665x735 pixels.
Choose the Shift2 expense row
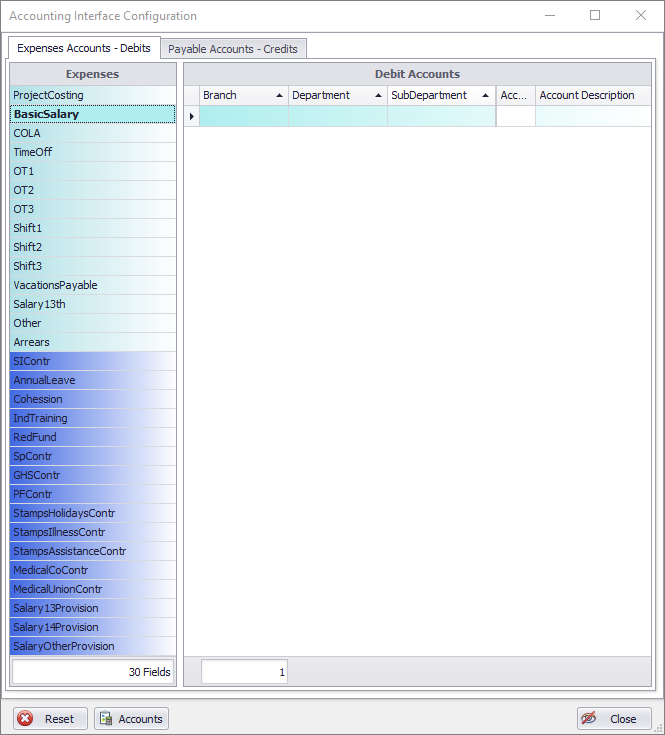(93, 247)
